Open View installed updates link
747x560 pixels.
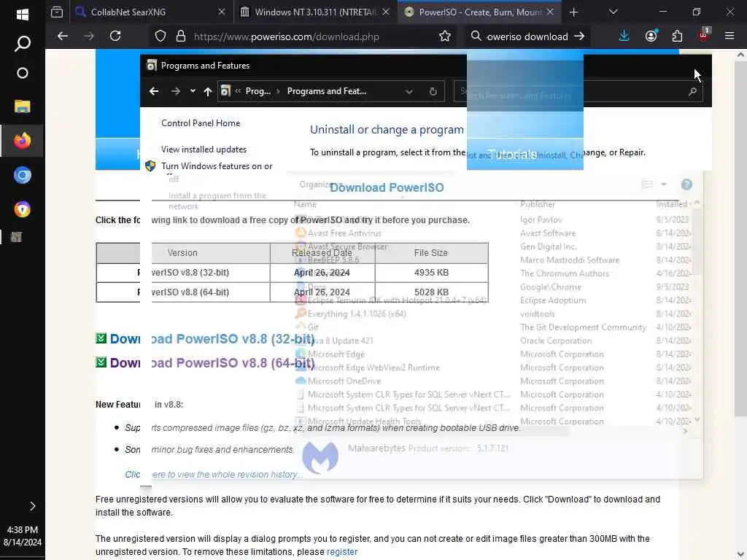click(204, 149)
